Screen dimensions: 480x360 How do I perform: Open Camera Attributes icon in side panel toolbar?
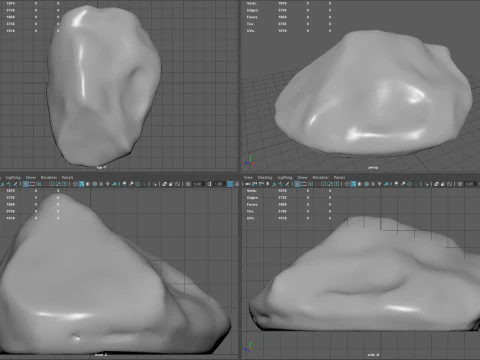pos(261,184)
